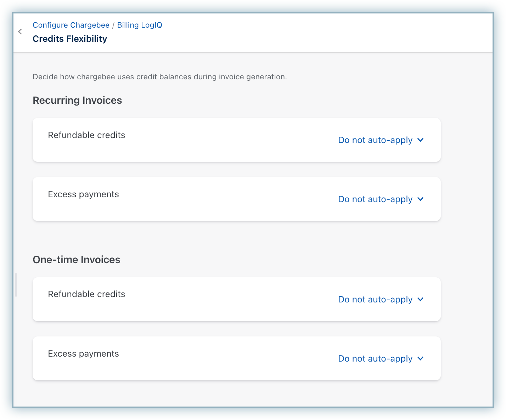Click chevron icon for recurring Refundable credits

[421, 140]
